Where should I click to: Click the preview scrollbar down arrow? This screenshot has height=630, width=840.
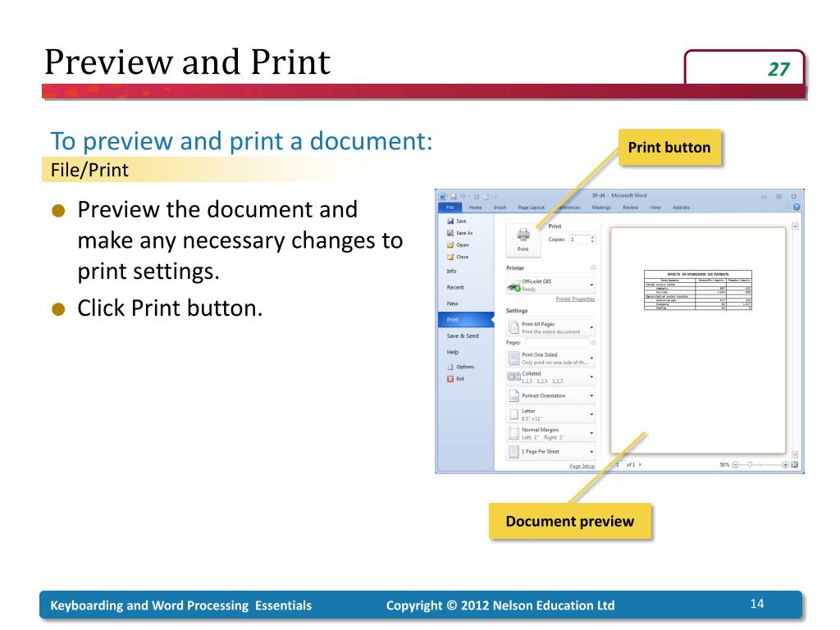[x=795, y=454]
